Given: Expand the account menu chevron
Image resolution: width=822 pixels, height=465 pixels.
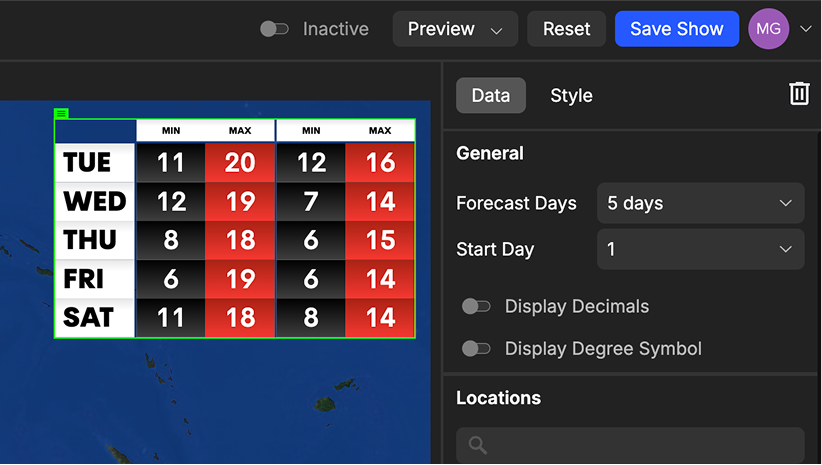Looking at the screenshot, I should pyautogui.click(x=806, y=29).
